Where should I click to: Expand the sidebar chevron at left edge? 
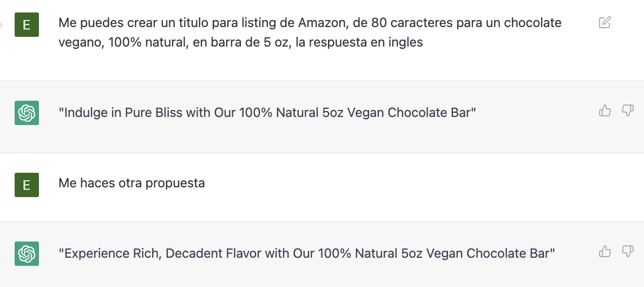point(1,25)
